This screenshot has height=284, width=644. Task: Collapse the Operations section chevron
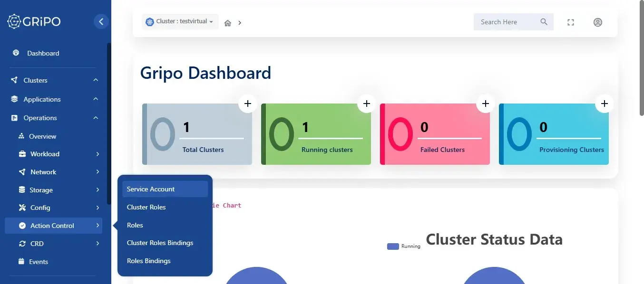pyautogui.click(x=96, y=118)
